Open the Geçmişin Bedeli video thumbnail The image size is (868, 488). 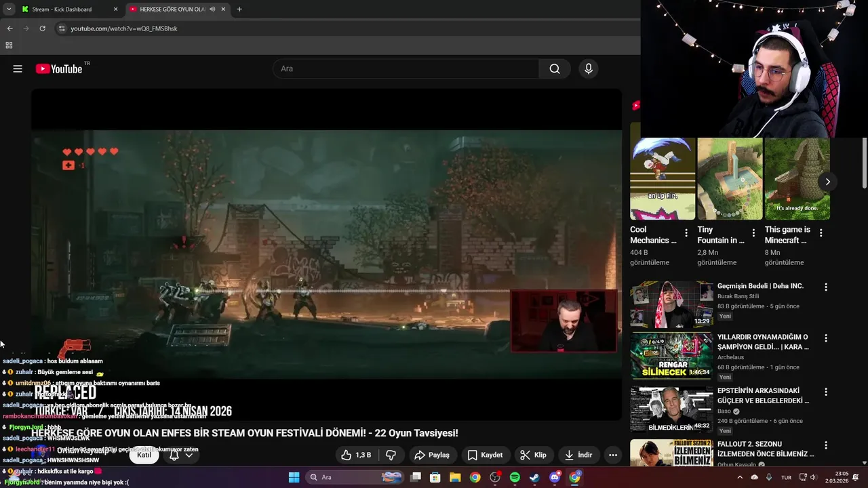(x=671, y=304)
